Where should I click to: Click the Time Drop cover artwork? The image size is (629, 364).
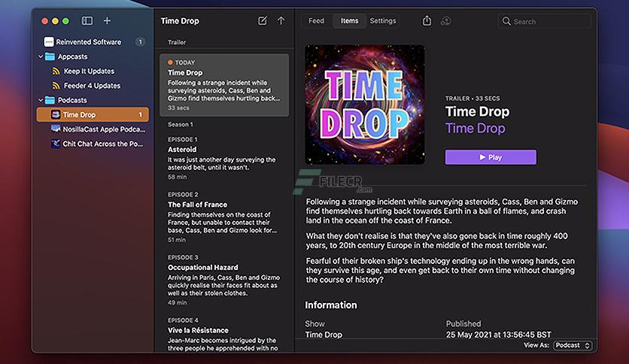[x=365, y=105]
